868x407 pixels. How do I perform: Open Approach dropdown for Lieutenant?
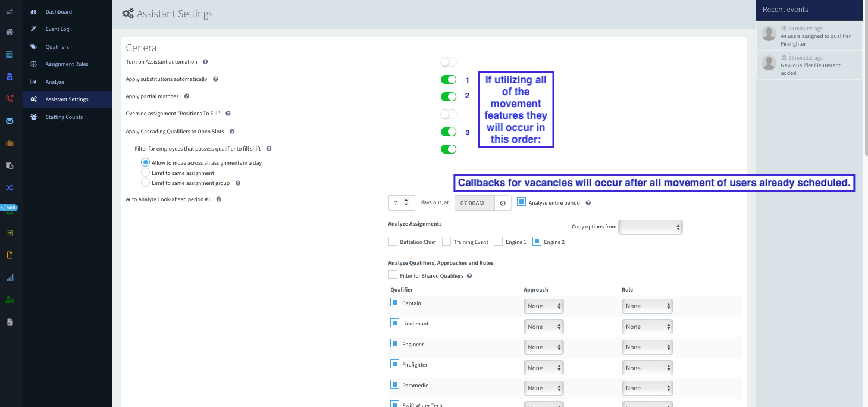point(544,327)
